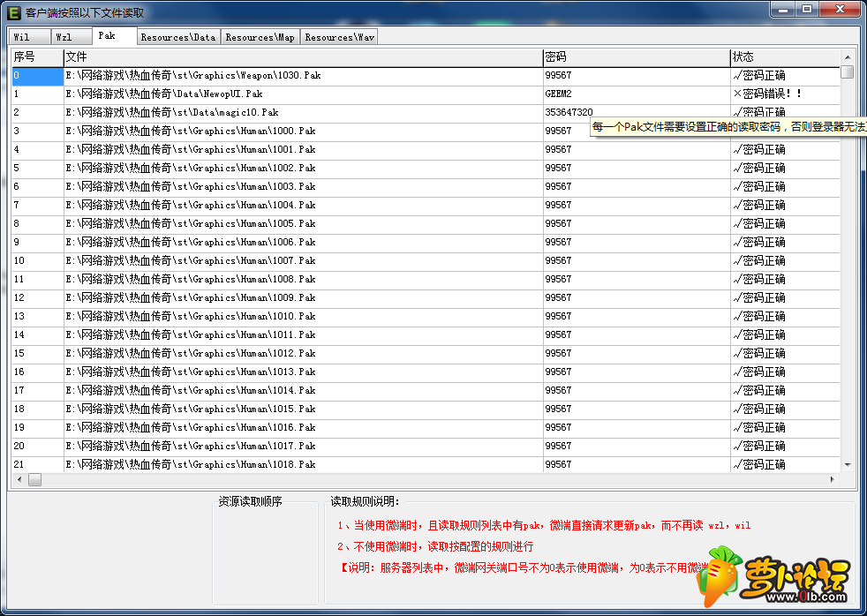The image size is (867, 616).
Task: Select the highlighted 序号 cell of row 0
Action: click(x=38, y=76)
